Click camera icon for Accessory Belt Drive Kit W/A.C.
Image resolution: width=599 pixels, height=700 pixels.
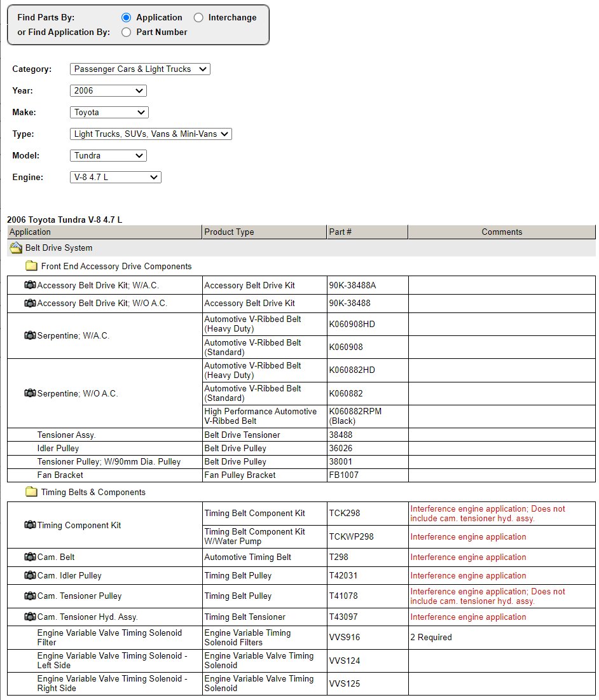pyautogui.click(x=30, y=285)
